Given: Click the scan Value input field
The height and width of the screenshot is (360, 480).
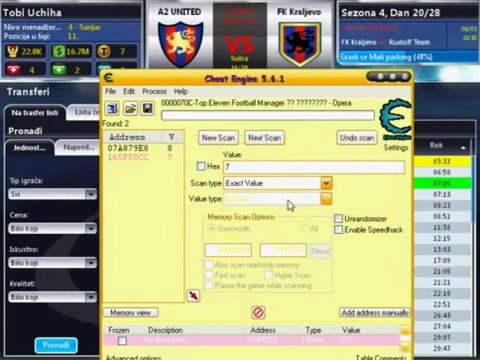Looking at the screenshot, I should (x=314, y=167).
